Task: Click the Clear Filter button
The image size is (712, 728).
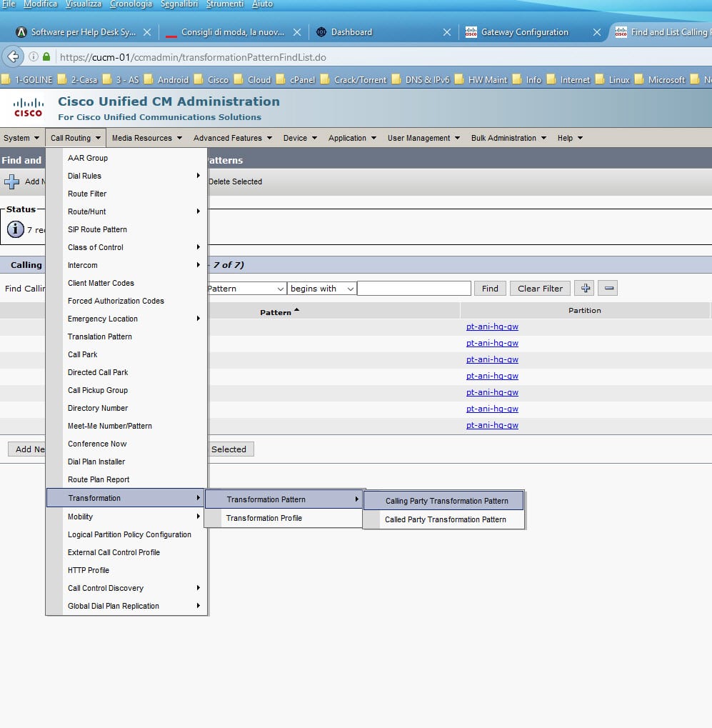Action: [540, 289]
